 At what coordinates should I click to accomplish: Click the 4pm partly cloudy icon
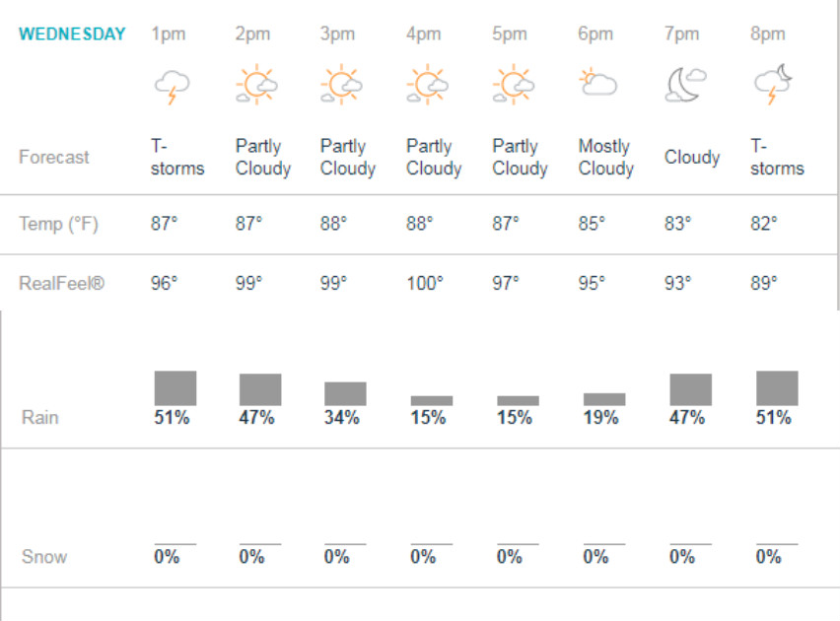(427, 85)
